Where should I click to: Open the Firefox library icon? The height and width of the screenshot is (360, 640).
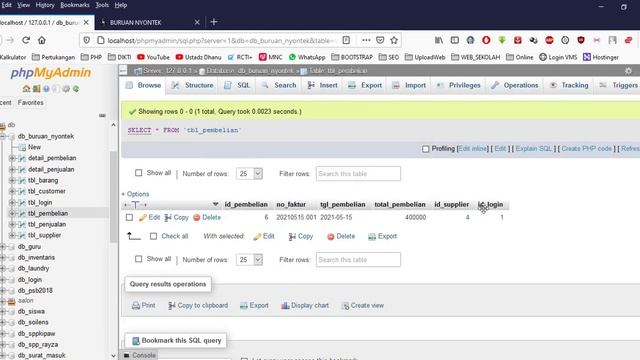[x=439, y=40]
